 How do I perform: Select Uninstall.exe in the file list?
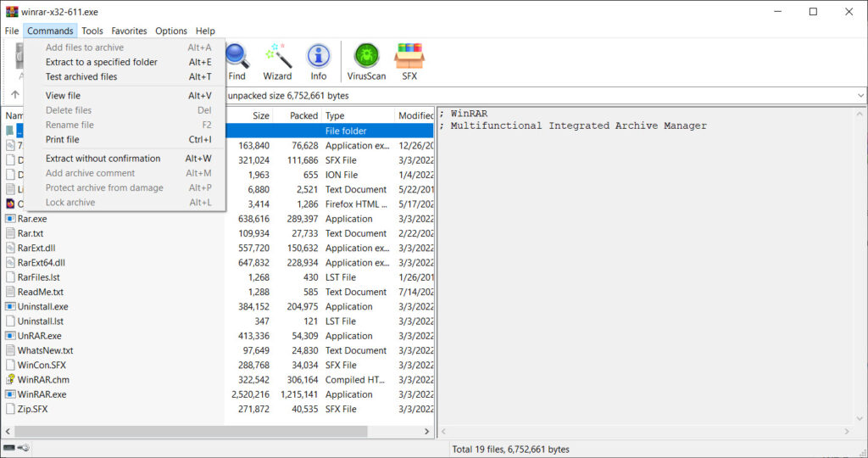click(43, 307)
